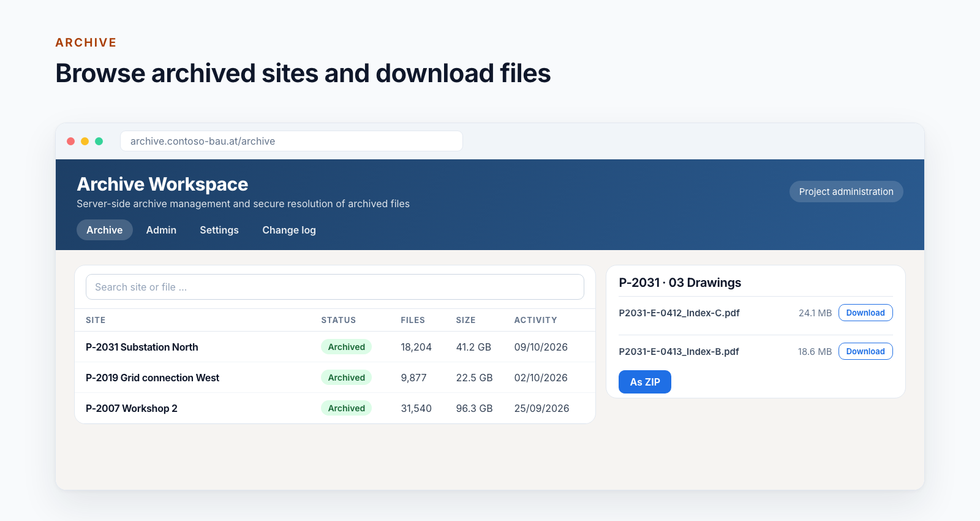Click the FILES column header
This screenshot has height=521, width=980.
413,320
